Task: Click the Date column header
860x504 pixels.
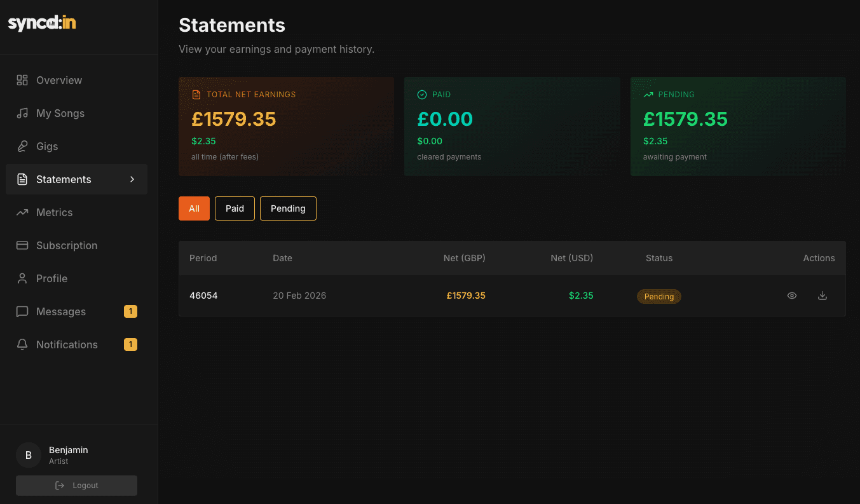Action: pos(282,258)
